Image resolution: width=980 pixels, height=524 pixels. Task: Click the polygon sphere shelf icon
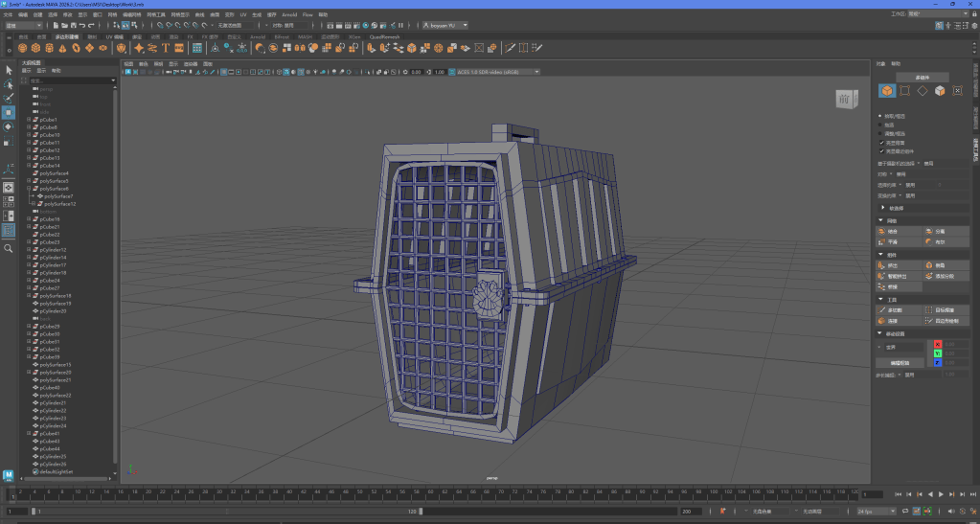[21, 47]
